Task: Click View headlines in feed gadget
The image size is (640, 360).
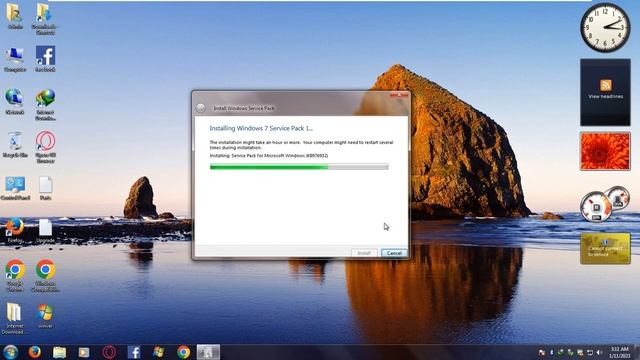Action: (605, 96)
